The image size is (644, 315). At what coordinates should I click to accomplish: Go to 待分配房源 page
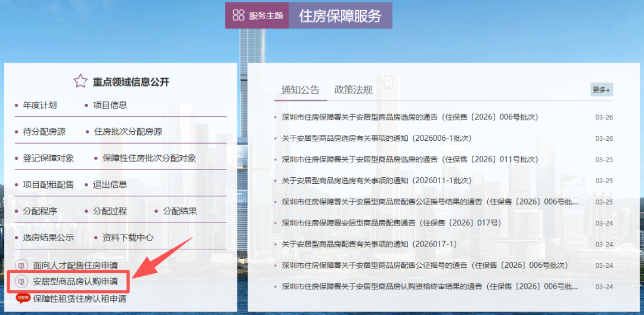pyautogui.click(x=44, y=131)
